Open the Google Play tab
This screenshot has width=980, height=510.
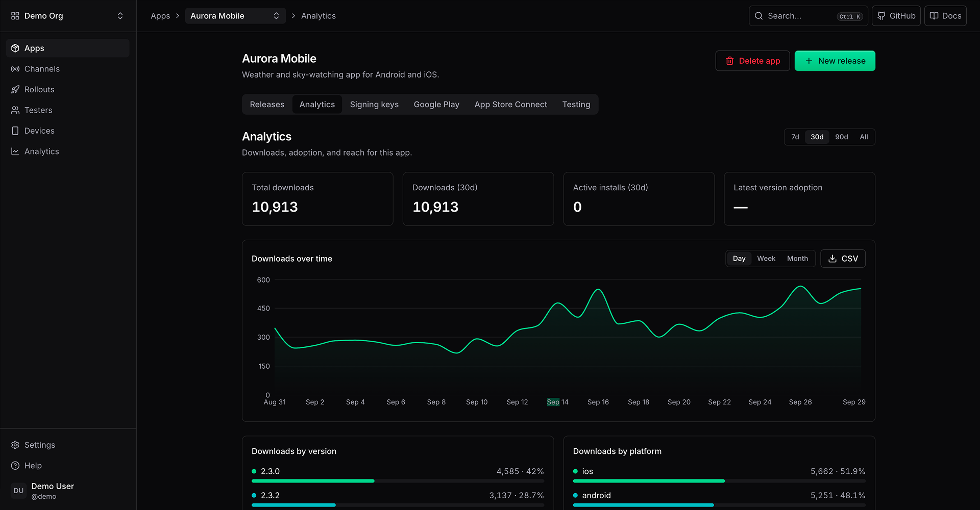tap(436, 105)
